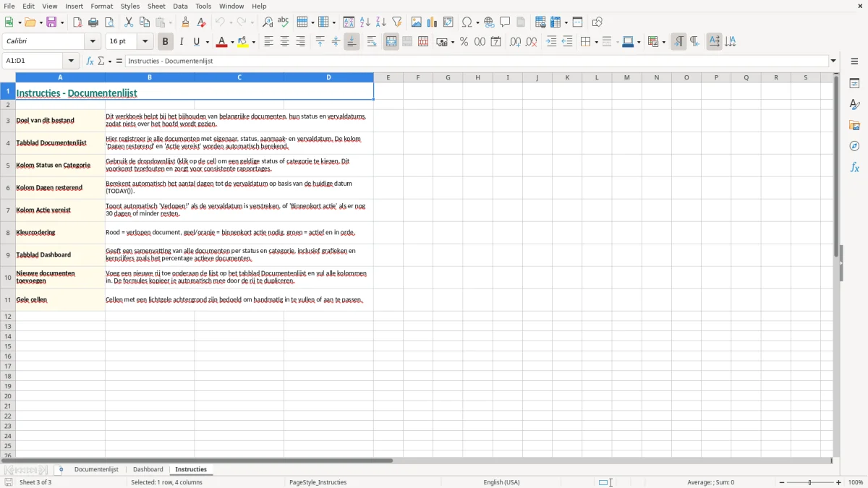Open the File menu

[9, 6]
